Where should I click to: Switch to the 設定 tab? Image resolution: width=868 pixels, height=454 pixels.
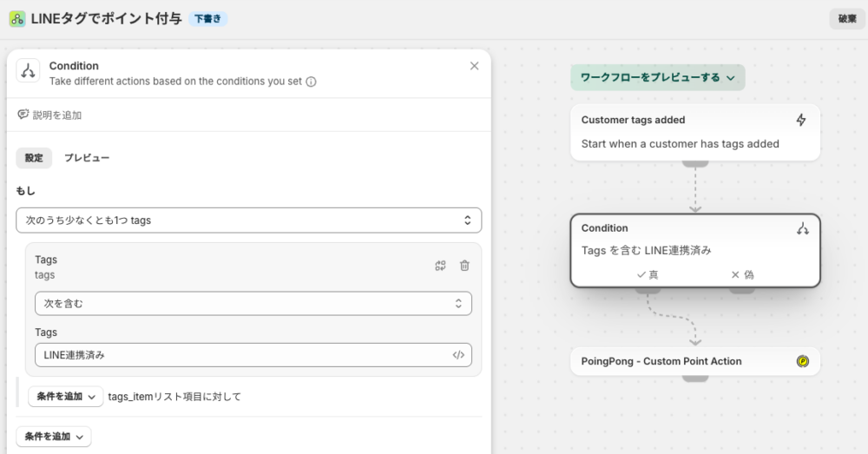(x=34, y=158)
